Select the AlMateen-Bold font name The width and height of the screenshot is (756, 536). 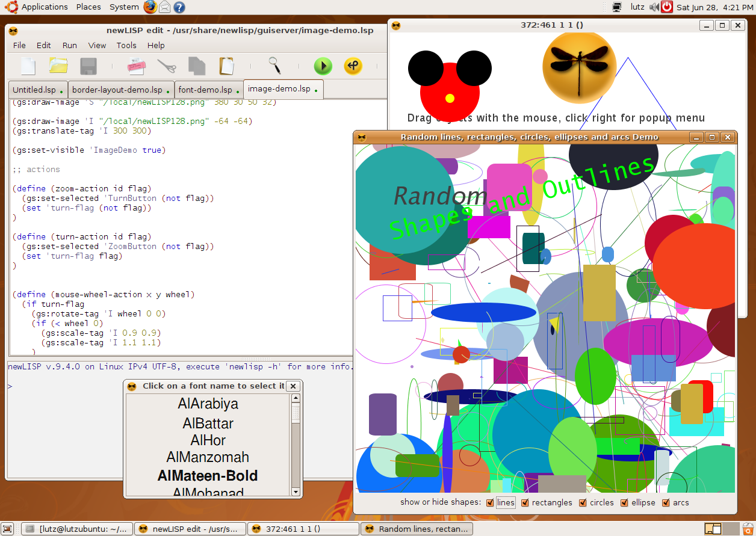(x=208, y=476)
